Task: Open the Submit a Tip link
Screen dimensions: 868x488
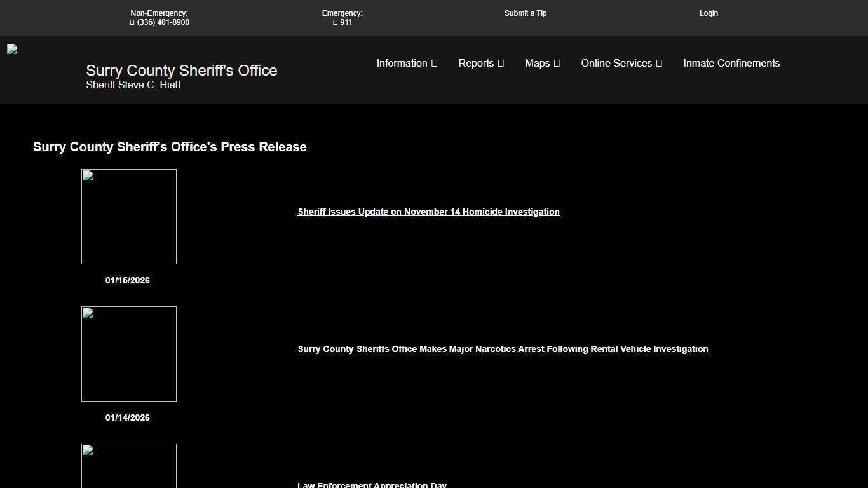Action: point(526,13)
